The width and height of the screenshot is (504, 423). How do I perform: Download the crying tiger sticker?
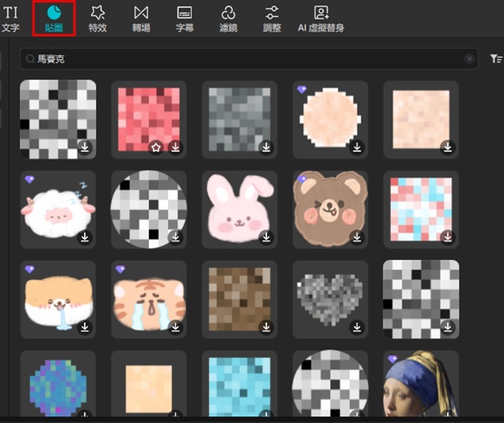175,328
